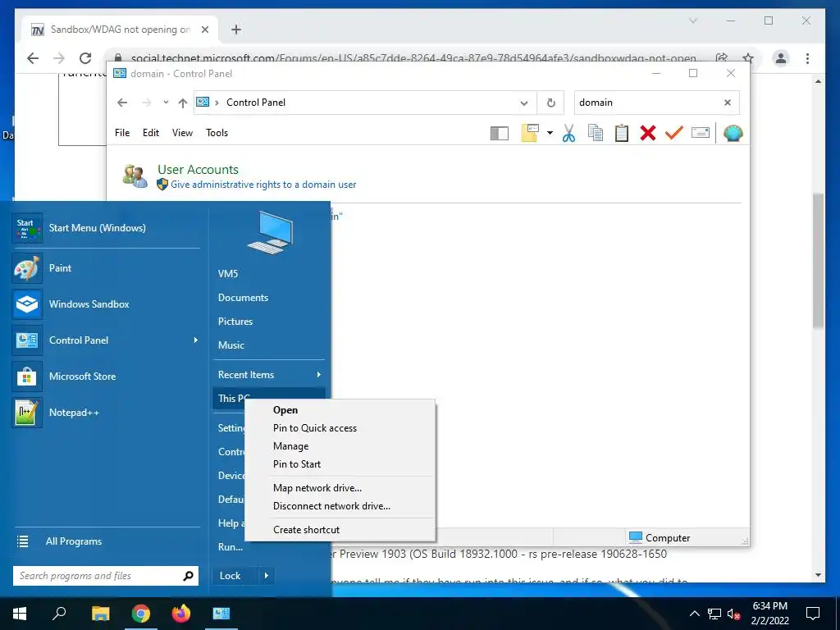Open the views dropdown arrow beside folder icon
This screenshot has width=840, height=630.
point(550,133)
